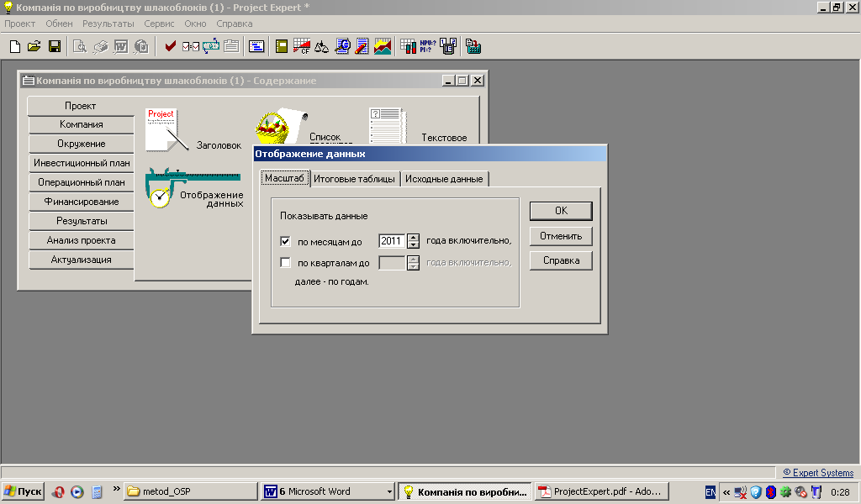
Task: Select the Компания section tab
Action: point(82,124)
